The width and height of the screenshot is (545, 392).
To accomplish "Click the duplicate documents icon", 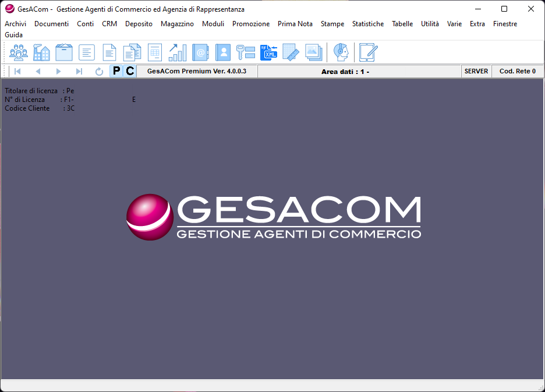I will coord(132,52).
